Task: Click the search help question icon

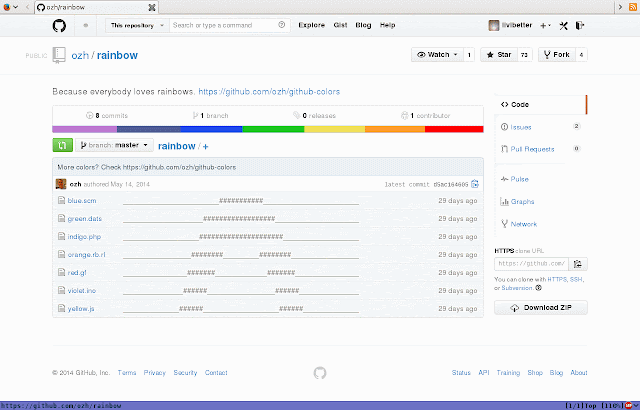Action: pos(282,25)
